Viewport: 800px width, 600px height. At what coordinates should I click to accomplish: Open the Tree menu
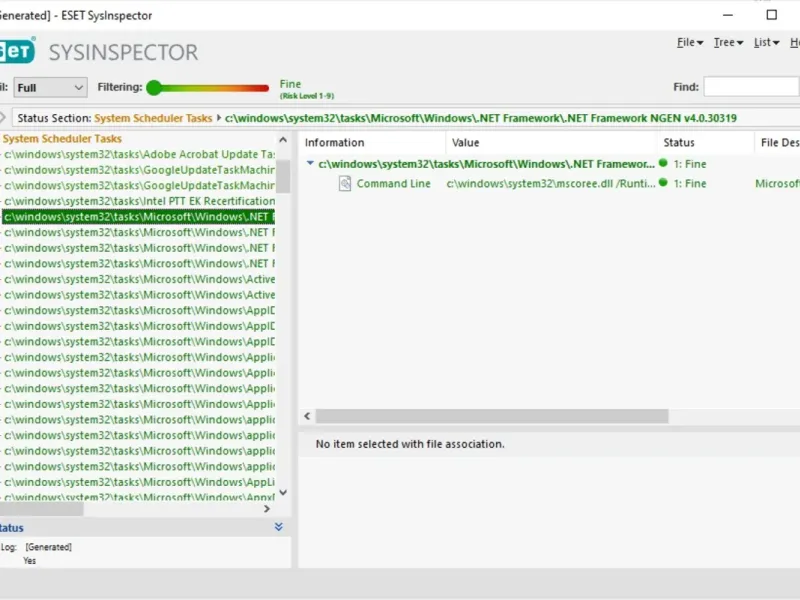[x=728, y=42]
